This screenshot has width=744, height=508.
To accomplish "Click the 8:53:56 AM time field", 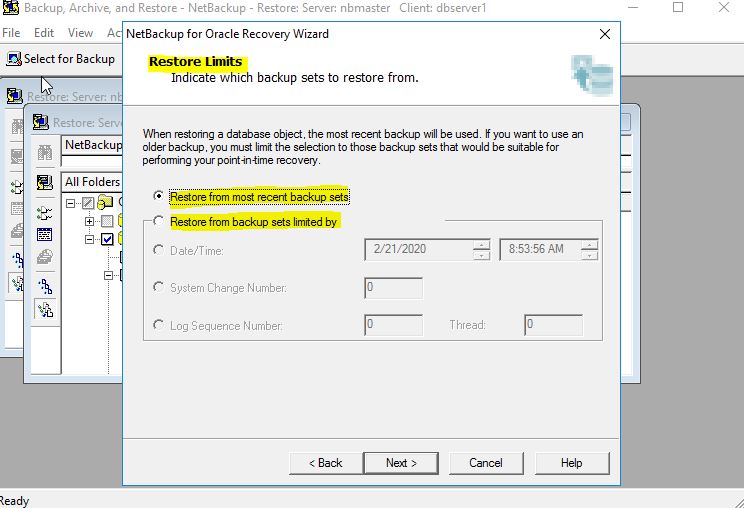I will click(540, 249).
